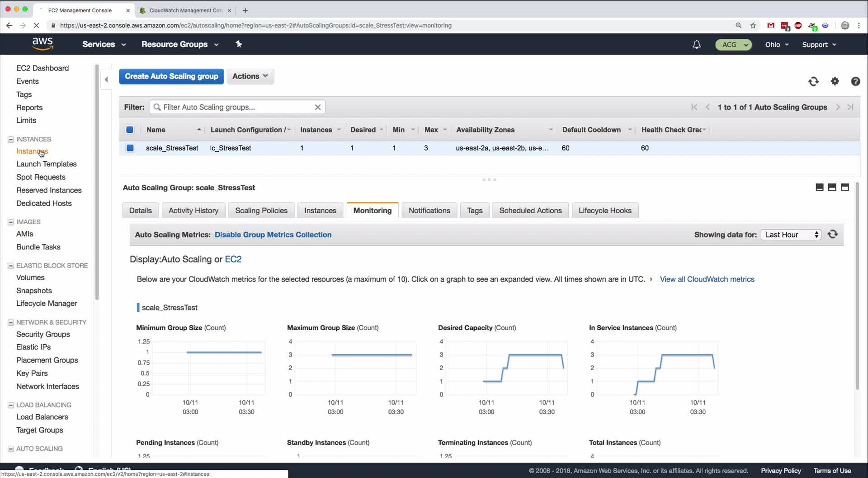Open Launch Templates in the sidebar
The height and width of the screenshot is (478, 868).
coord(47,164)
